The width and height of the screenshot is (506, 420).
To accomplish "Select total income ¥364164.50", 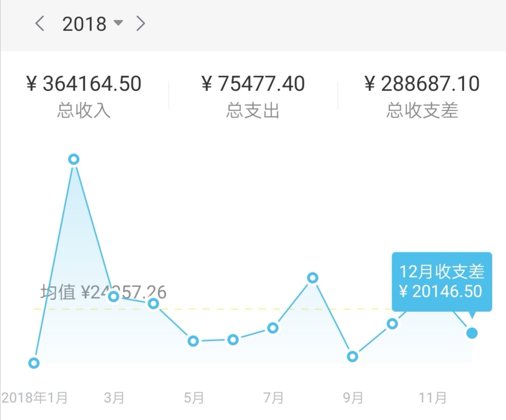I will (84, 83).
